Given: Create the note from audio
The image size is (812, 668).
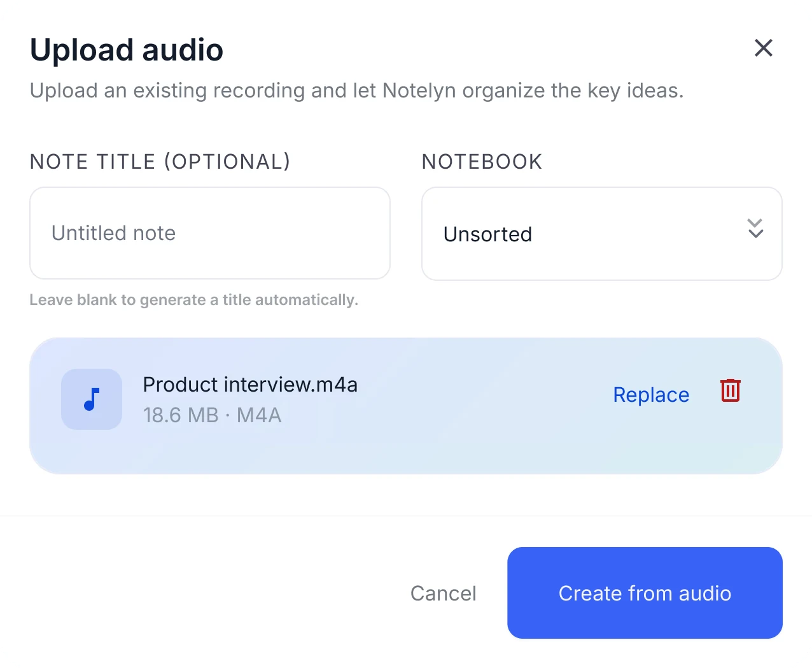Looking at the screenshot, I should 645,593.
